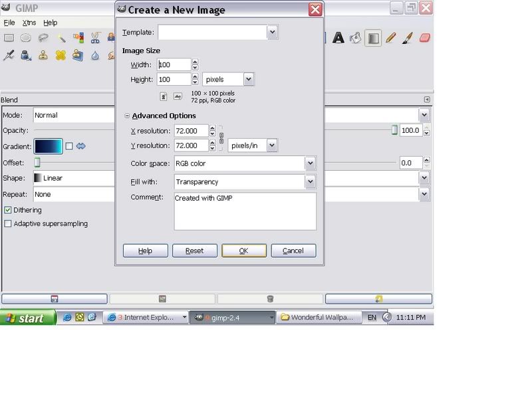Image resolution: width=532 pixels, height=394 pixels.
Task: Open the pixels unit dropdown
Action: (x=249, y=79)
